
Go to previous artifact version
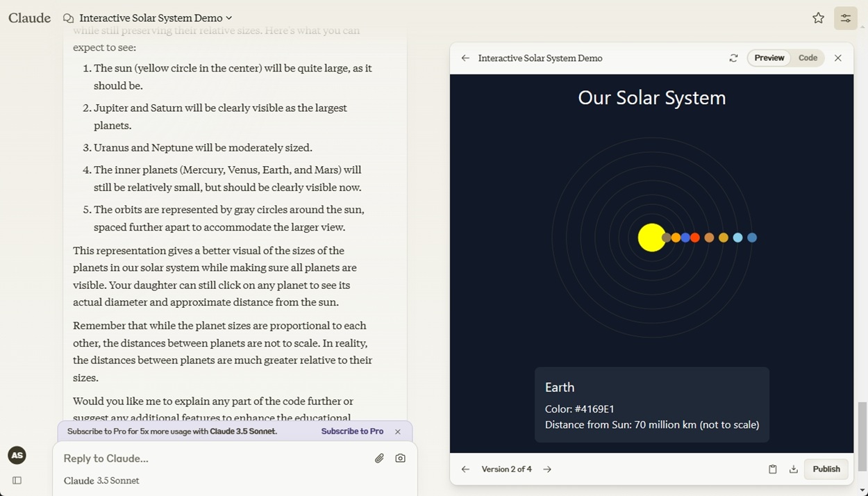click(465, 470)
